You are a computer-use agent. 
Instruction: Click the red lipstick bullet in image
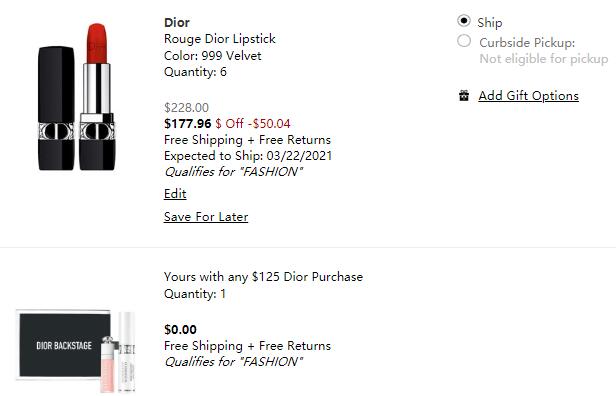[x=97, y=43]
